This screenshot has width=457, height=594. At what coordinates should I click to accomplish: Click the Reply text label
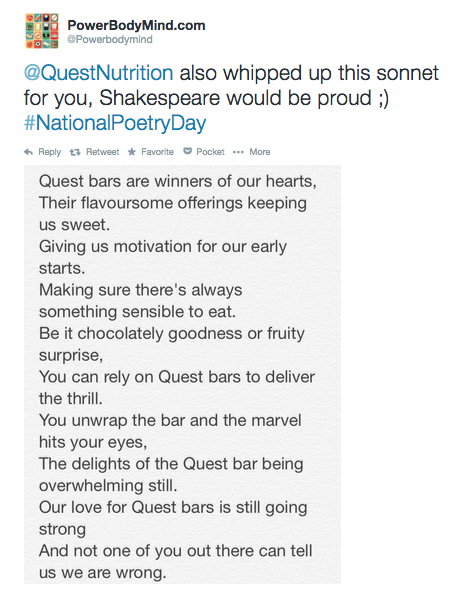pos(49,152)
